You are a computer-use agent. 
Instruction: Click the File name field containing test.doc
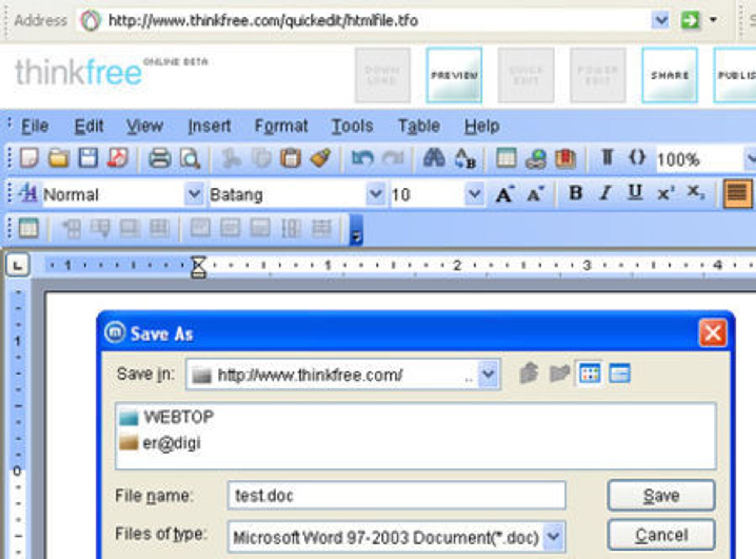pos(397,495)
